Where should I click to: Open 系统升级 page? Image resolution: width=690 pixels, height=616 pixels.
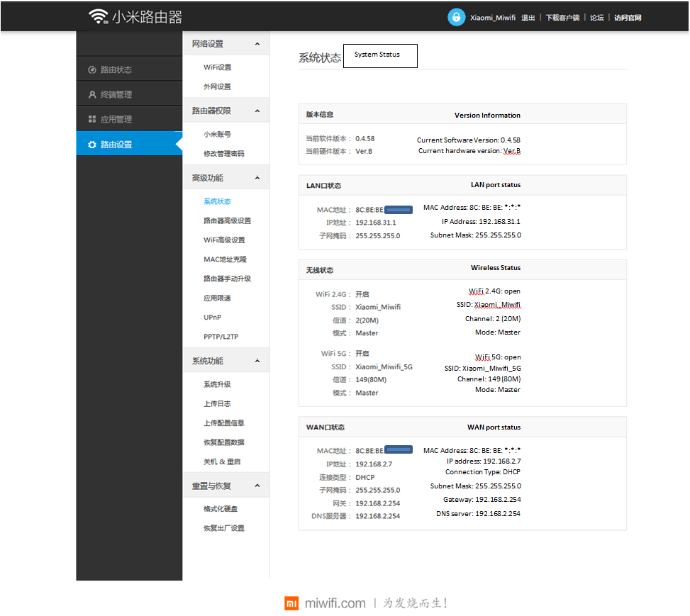(218, 384)
